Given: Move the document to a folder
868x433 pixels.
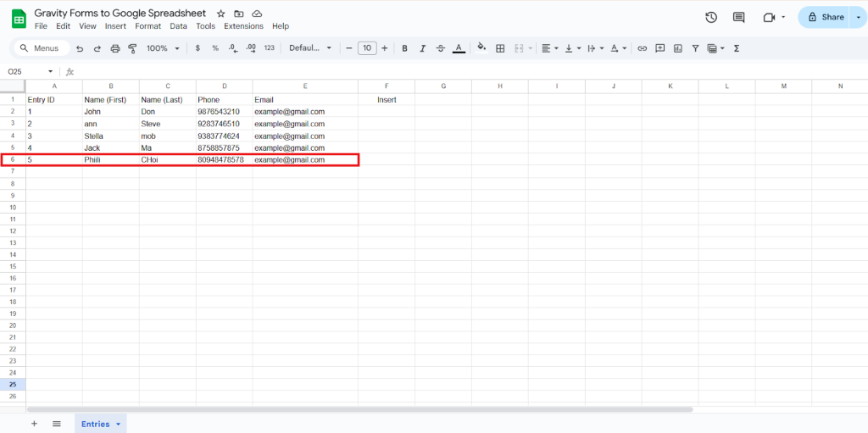Looking at the screenshot, I should 238,14.
